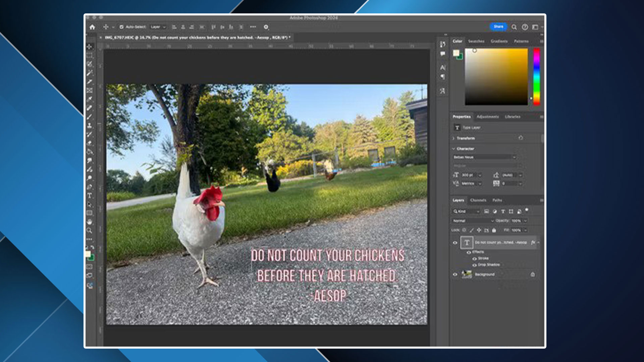
Task: Toggle visibility of the Stroke effect
Action: (475, 258)
